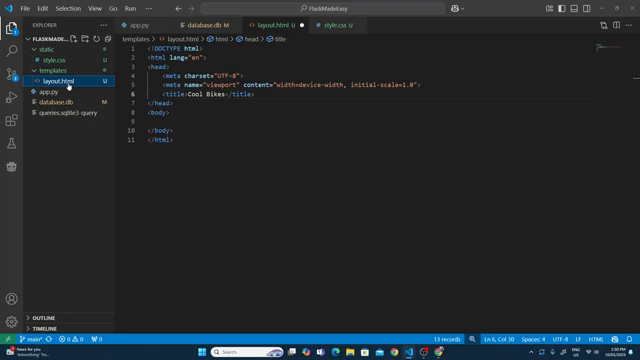Open Explorer views and more actions
This screenshot has width=640, height=360.
[x=104, y=25]
